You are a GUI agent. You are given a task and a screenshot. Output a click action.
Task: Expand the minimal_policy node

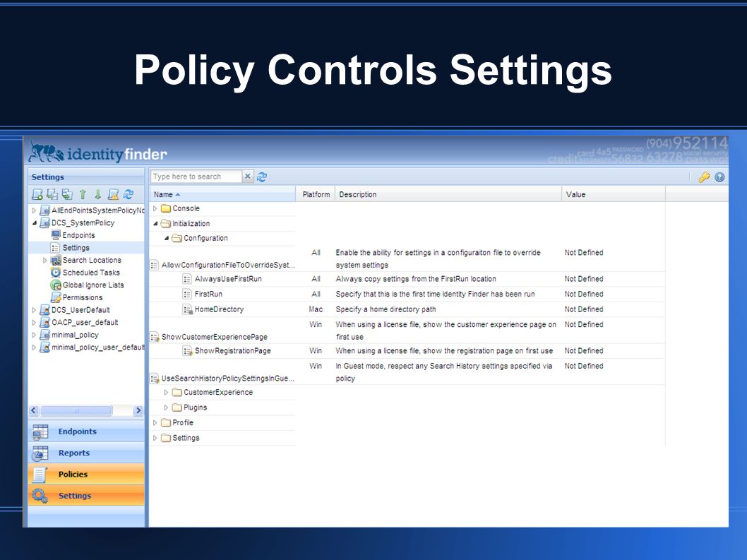tap(34, 335)
